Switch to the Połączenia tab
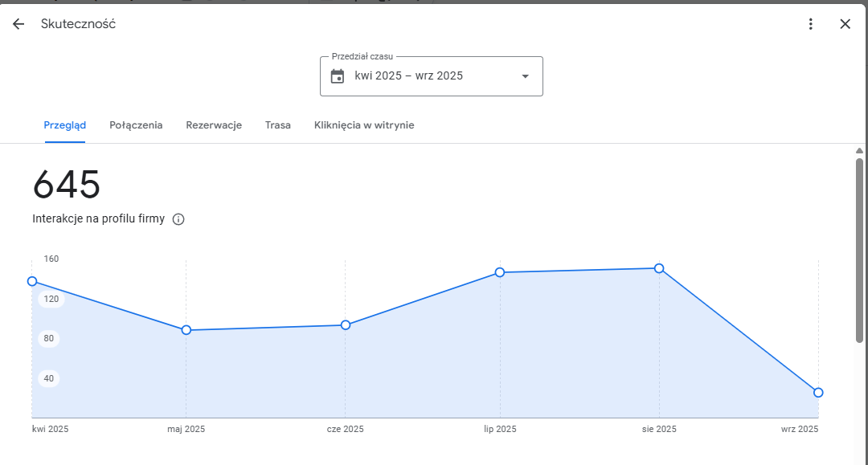 136,125
